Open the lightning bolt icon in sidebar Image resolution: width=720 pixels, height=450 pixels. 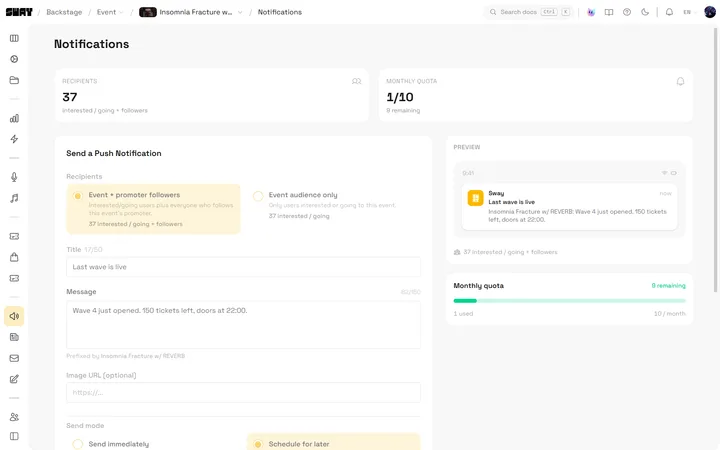pyautogui.click(x=14, y=139)
